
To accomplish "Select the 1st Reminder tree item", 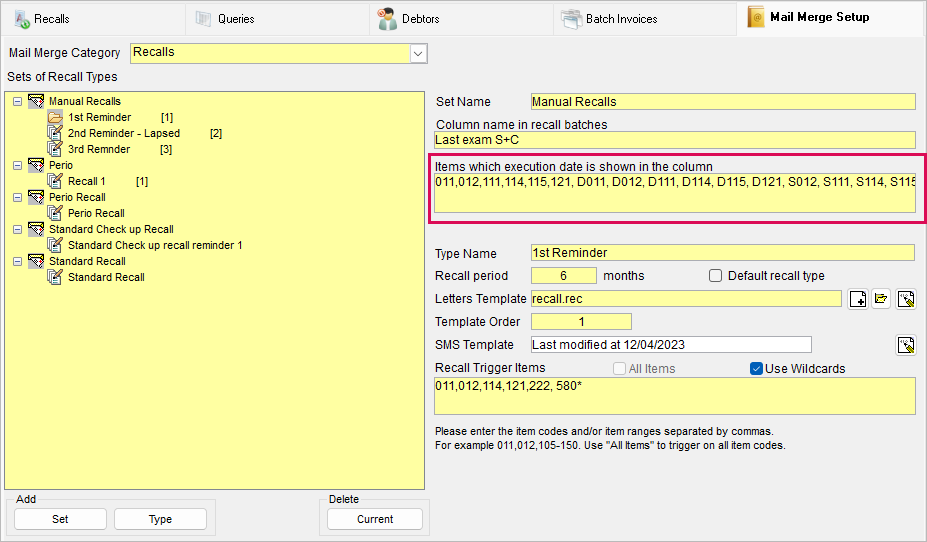I will click(x=99, y=117).
